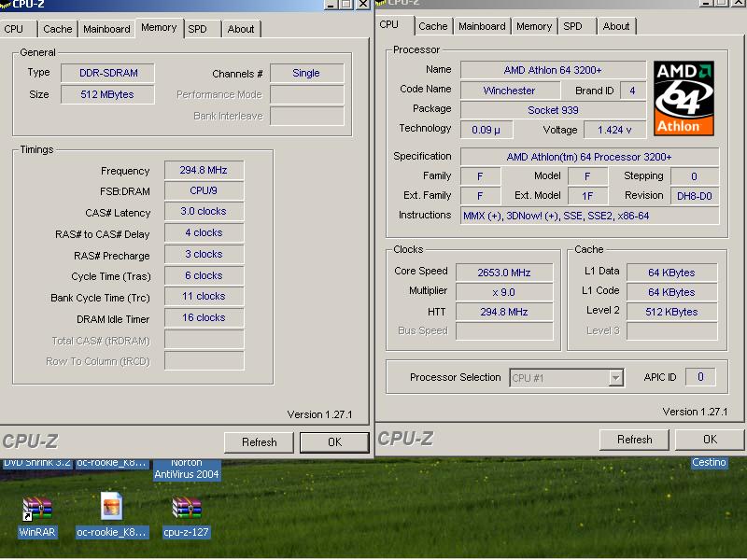Switch to CPU tab in left Memory window
The height and width of the screenshot is (560, 747).
pyautogui.click(x=14, y=29)
